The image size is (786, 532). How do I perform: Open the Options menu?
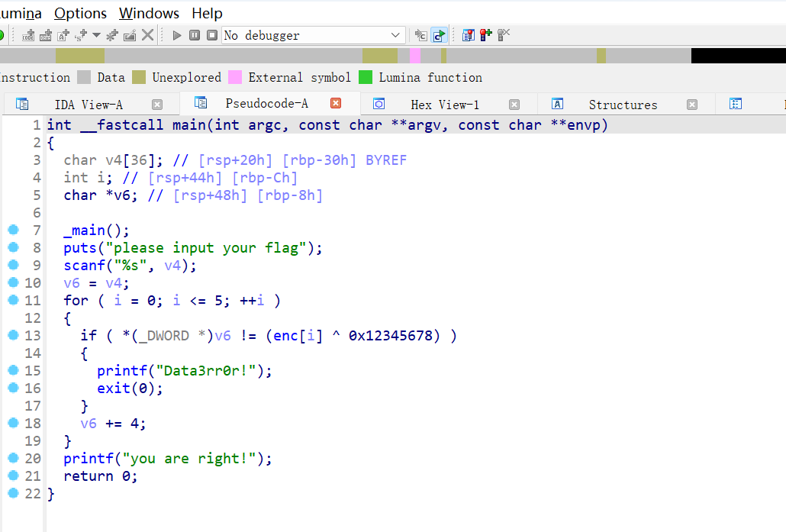click(x=80, y=13)
